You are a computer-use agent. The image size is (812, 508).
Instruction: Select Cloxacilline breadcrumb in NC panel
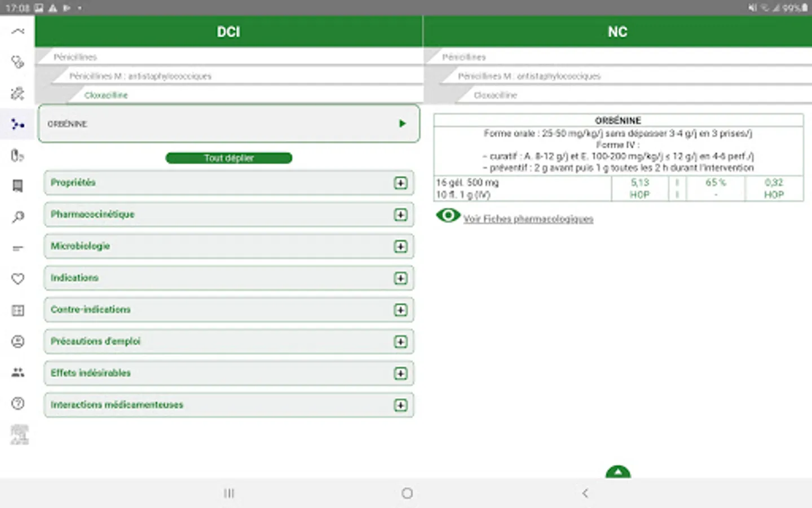pyautogui.click(x=495, y=95)
